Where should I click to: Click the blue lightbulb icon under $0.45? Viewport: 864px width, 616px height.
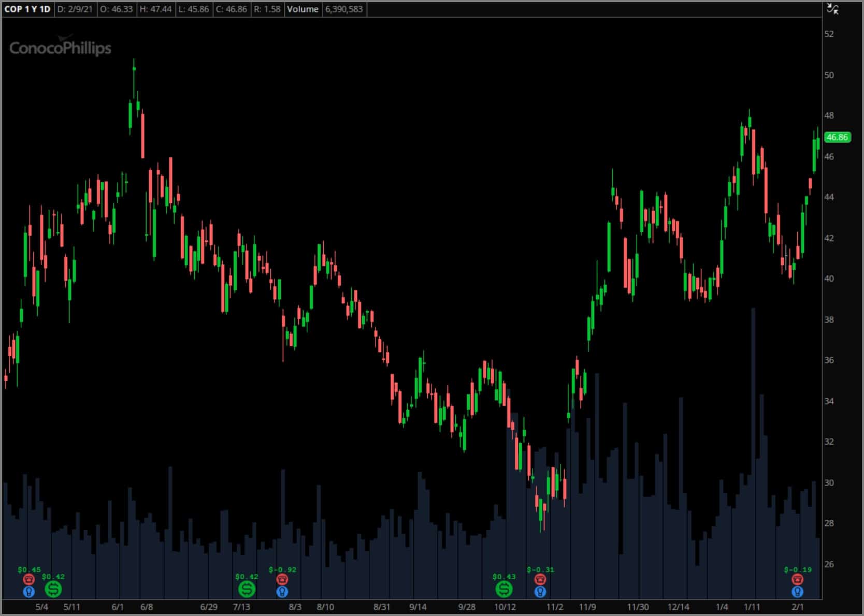click(x=28, y=591)
